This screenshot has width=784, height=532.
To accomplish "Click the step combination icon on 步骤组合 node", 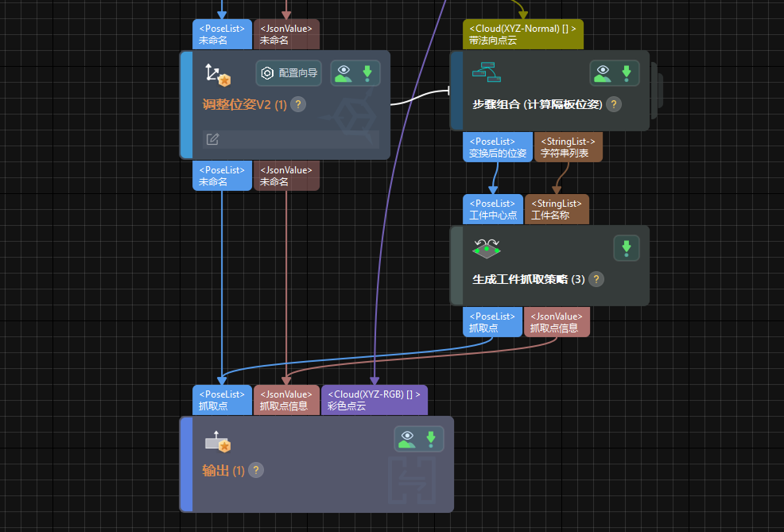I will tap(487, 71).
